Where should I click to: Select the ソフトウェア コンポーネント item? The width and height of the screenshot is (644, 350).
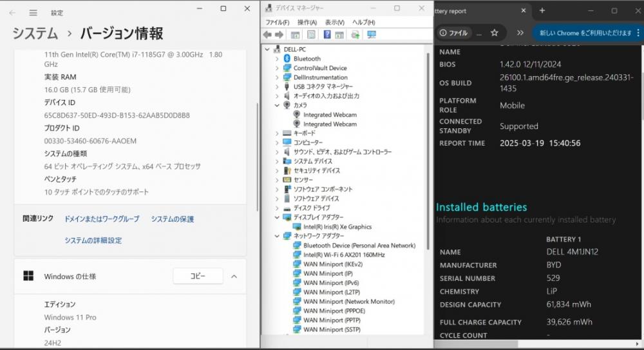323,190
